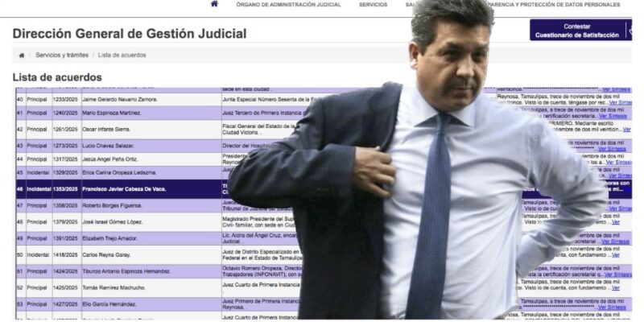Image resolution: width=644 pixels, height=322 pixels.
Task: Select highlighted row Francisco Javier Cabeza De Vaca
Action: 324,189
